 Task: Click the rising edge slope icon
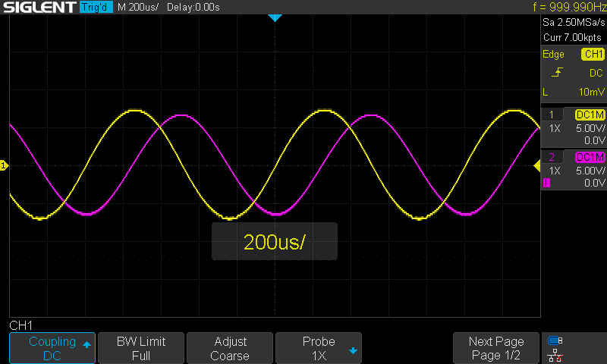pyautogui.click(x=557, y=73)
